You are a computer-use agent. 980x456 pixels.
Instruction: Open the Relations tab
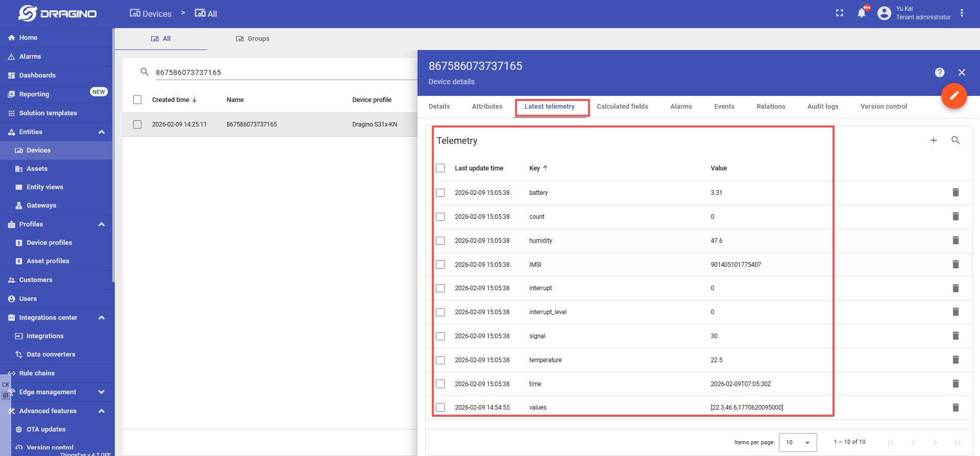(x=771, y=107)
